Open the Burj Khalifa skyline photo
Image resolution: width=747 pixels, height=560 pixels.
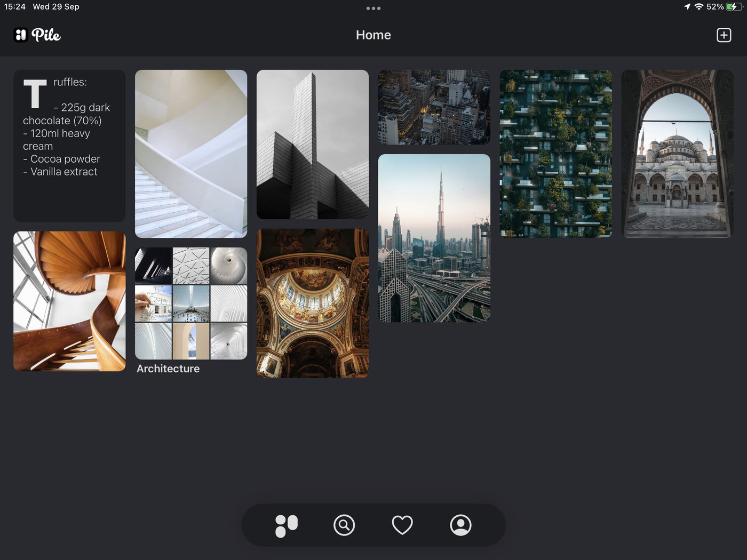pyautogui.click(x=434, y=238)
